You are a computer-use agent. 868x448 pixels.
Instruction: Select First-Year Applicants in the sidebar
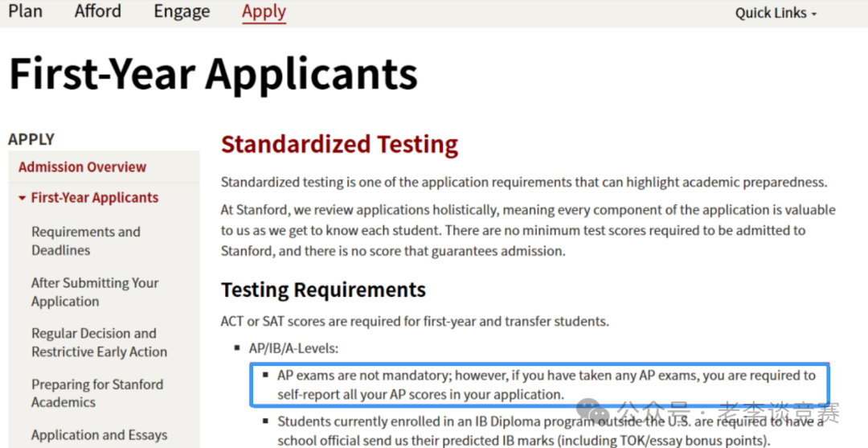point(95,198)
